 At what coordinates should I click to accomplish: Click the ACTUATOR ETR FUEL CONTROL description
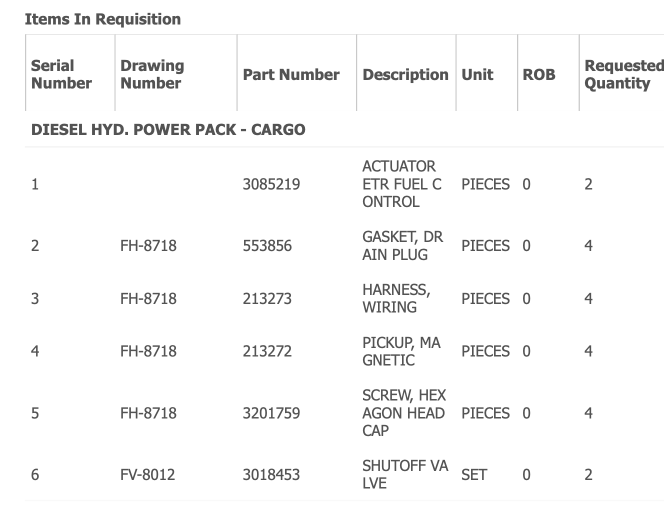(x=403, y=184)
